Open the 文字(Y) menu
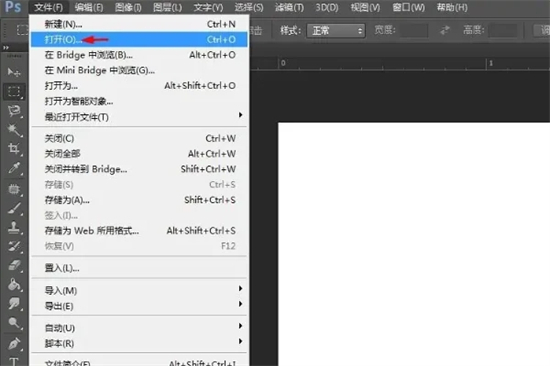Screen dimensions: 550x366 (208, 7)
